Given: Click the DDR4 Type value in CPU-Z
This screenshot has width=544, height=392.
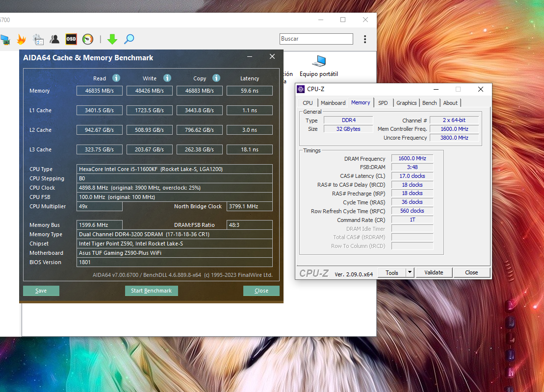Looking at the screenshot, I should (348, 120).
